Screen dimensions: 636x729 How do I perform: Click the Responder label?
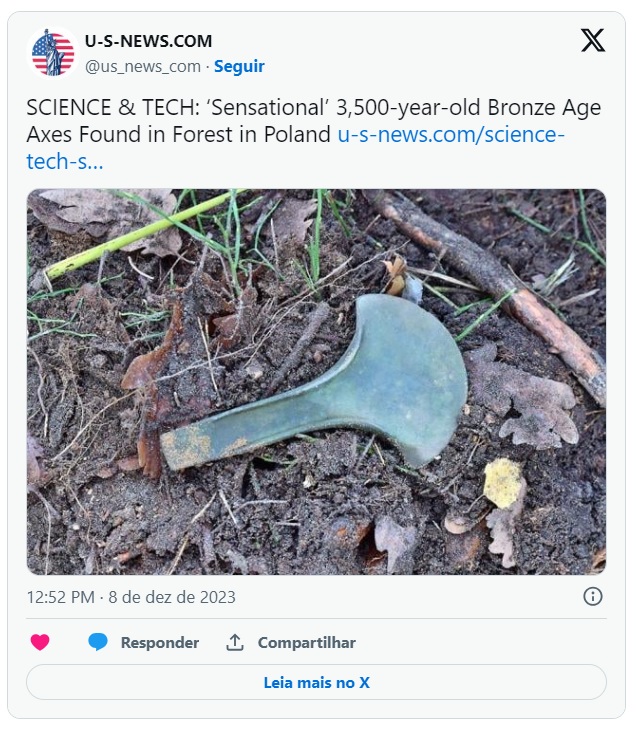[160, 642]
